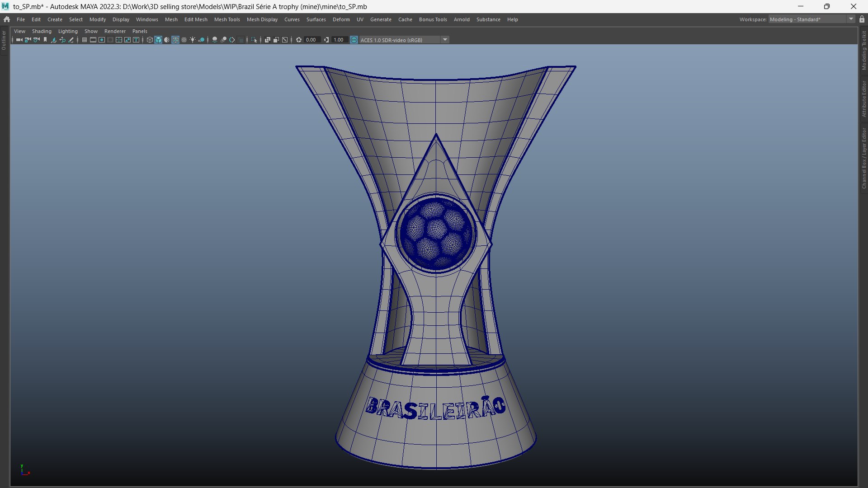Click the Gamma value field 1.00

point(339,40)
